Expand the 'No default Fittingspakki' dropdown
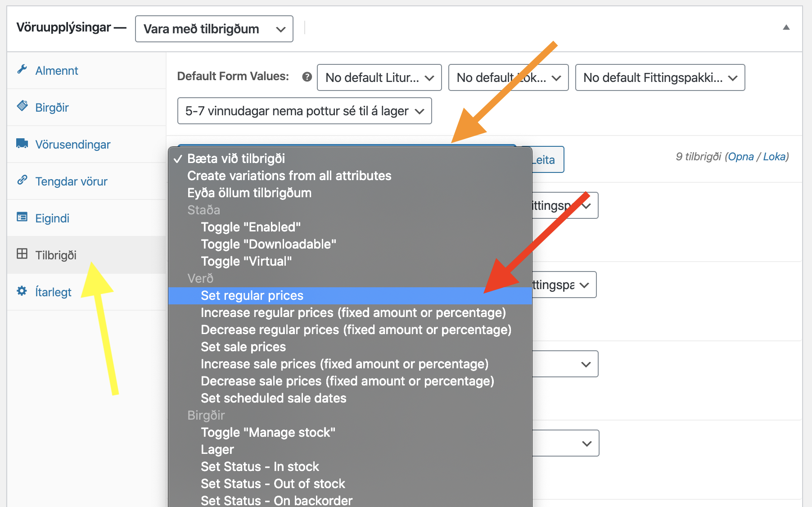 (x=660, y=78)
